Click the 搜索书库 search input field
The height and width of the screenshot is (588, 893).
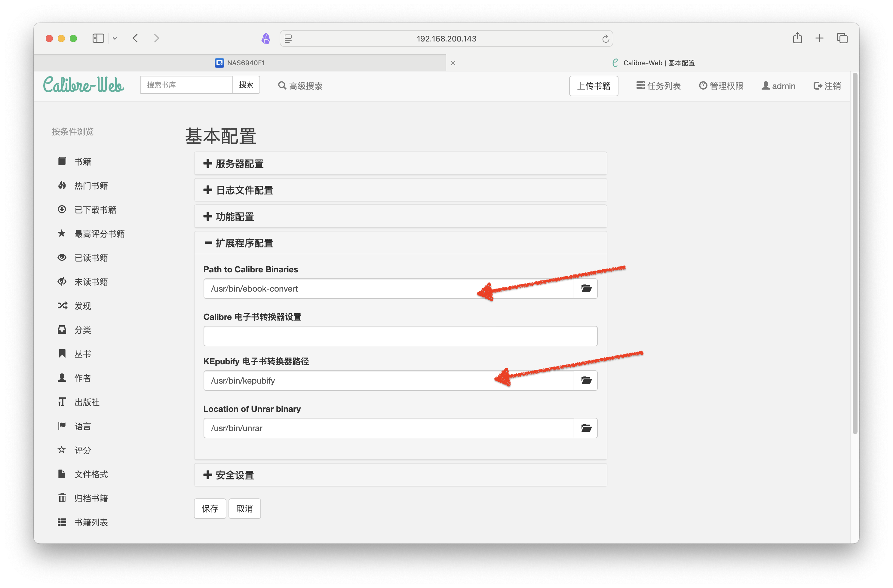coord(186,85)
